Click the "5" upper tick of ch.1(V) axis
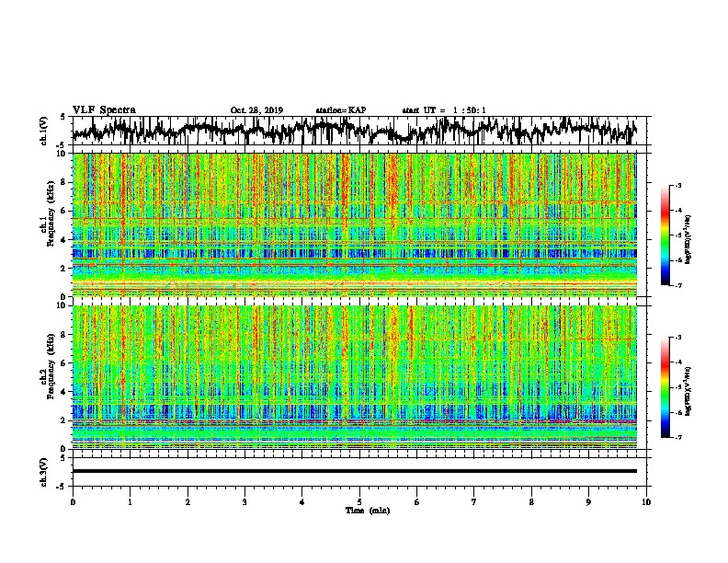Viewport: 728px width, 563px height. [x=63, y=117]
